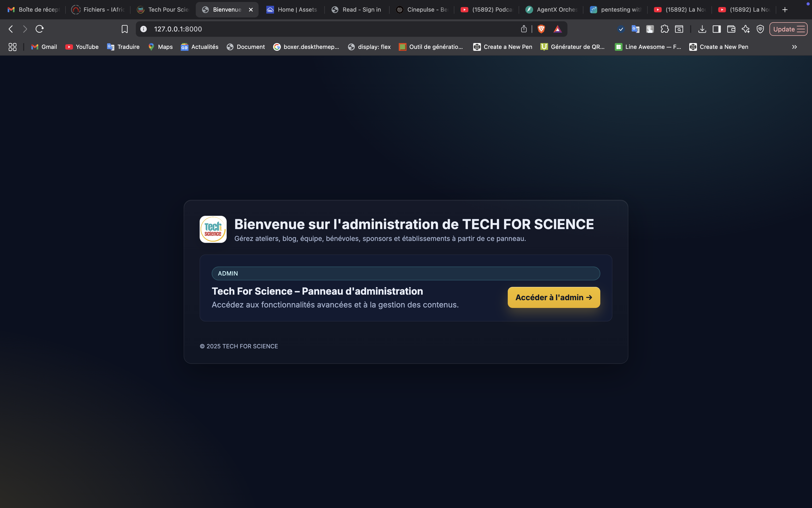Go back with the browser back arrow
Image resolution: width=812 pixels, height=508 pixels.
point(11,29)
